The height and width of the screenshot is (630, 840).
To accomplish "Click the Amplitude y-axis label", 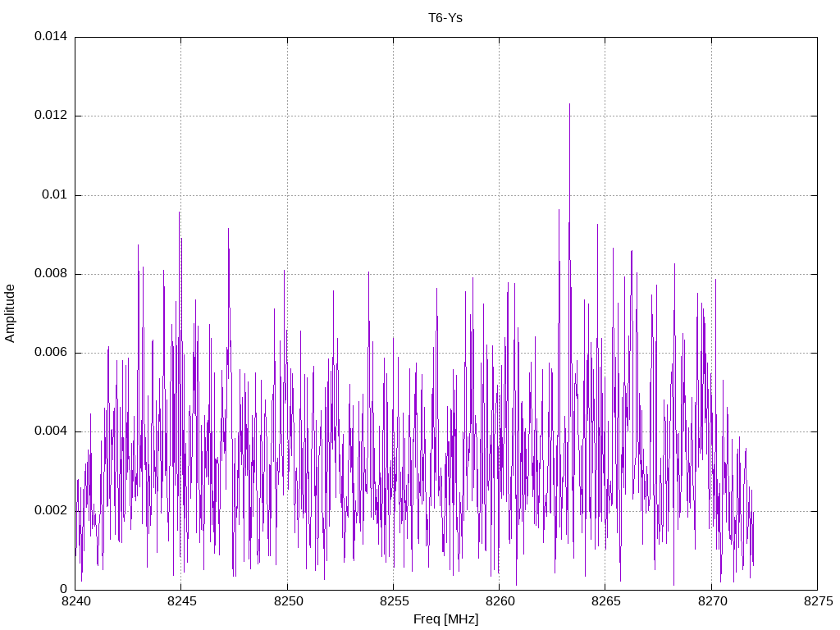I will click(x=10, y=313).
